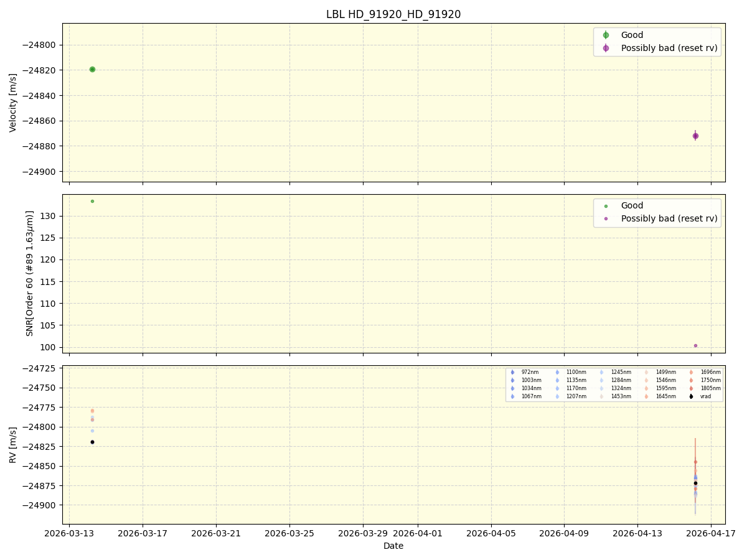Click the 972nm legend marker
The width and height of the screenshot is (747, 560).
[x=512, y=372]
